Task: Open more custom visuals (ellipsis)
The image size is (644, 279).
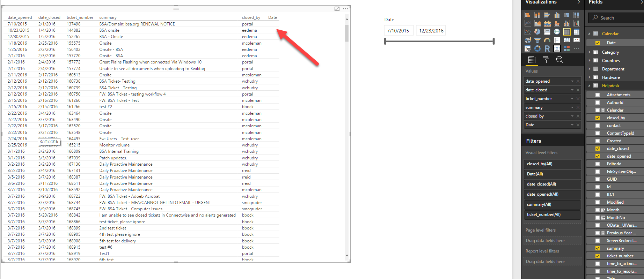Action: (x=577, y=48)
